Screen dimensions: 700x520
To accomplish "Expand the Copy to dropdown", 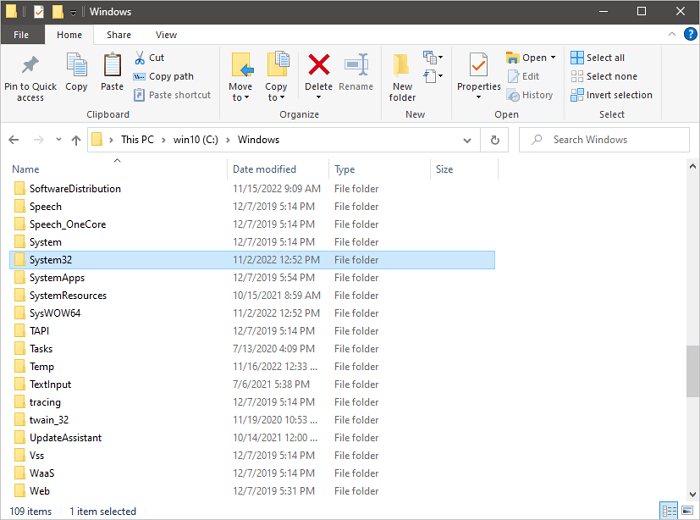I will coord(277,98).
